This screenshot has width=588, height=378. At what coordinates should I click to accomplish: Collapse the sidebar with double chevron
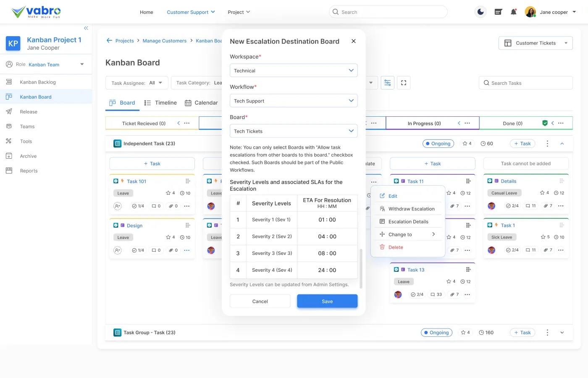pyautogui.click(x=86, y=28)
